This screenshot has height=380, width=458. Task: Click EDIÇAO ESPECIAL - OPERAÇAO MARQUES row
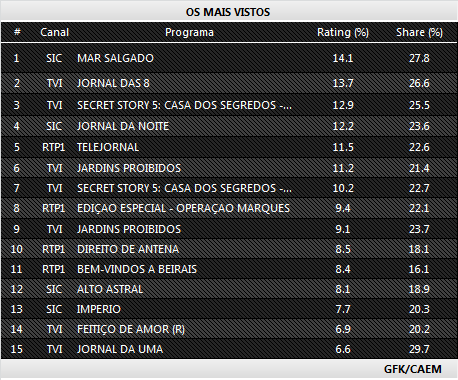229,208
